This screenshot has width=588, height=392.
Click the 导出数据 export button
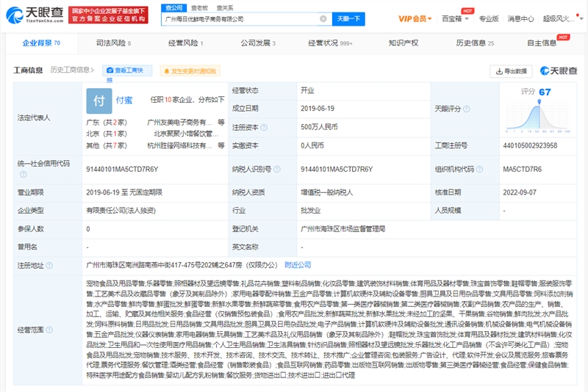tap(511, 71)
